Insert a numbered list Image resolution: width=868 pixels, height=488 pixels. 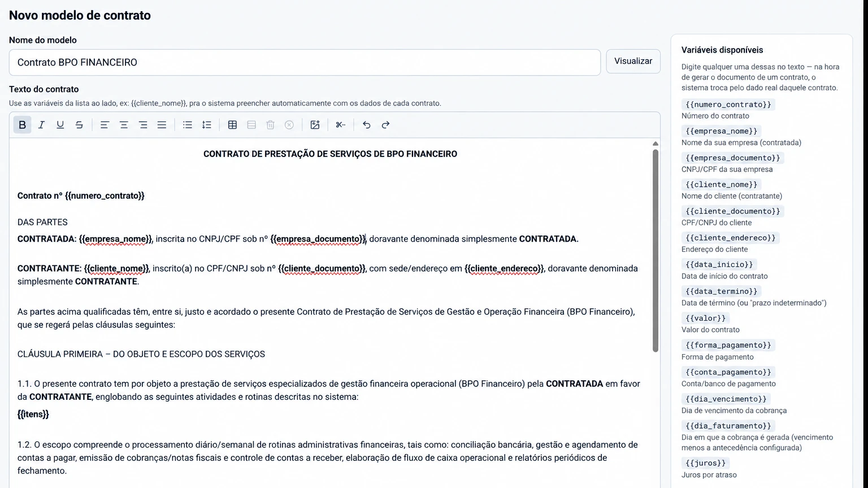(207, 125)
